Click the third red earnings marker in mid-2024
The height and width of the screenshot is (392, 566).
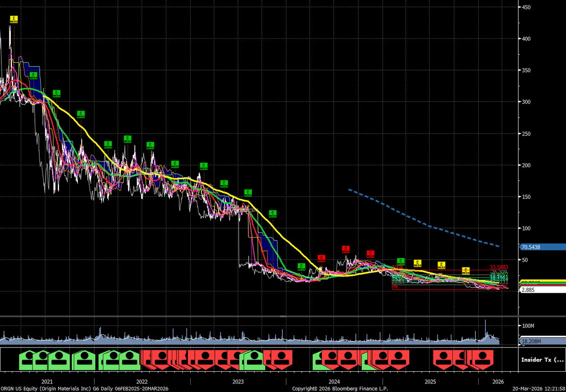tap(370, 254)
